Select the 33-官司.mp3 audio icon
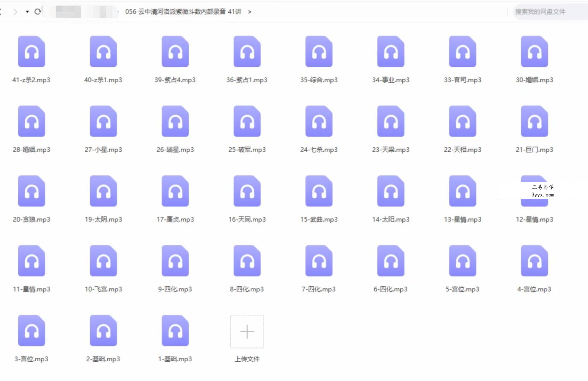Screen dimensions: 588x381 click(x=463, y=52)
